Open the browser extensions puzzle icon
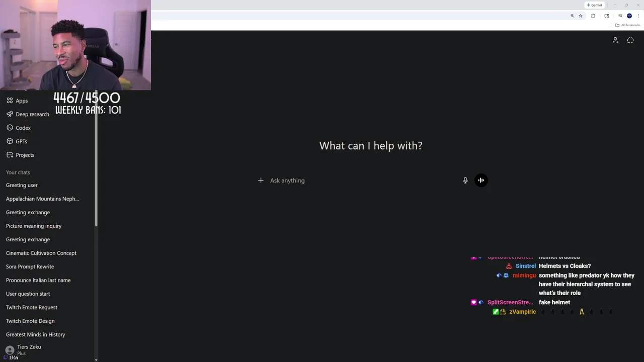Viewport: 644px width, 362px height. 593,16
